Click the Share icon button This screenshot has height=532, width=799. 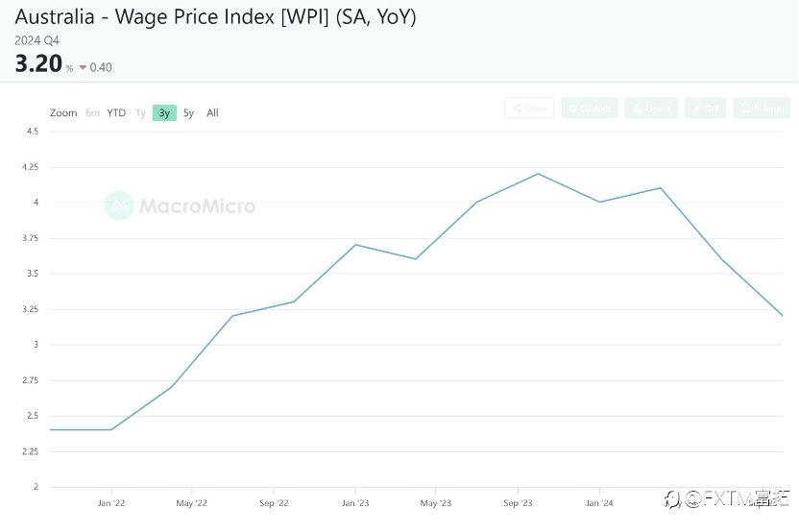pyautogui.click(x=517, y=108)
